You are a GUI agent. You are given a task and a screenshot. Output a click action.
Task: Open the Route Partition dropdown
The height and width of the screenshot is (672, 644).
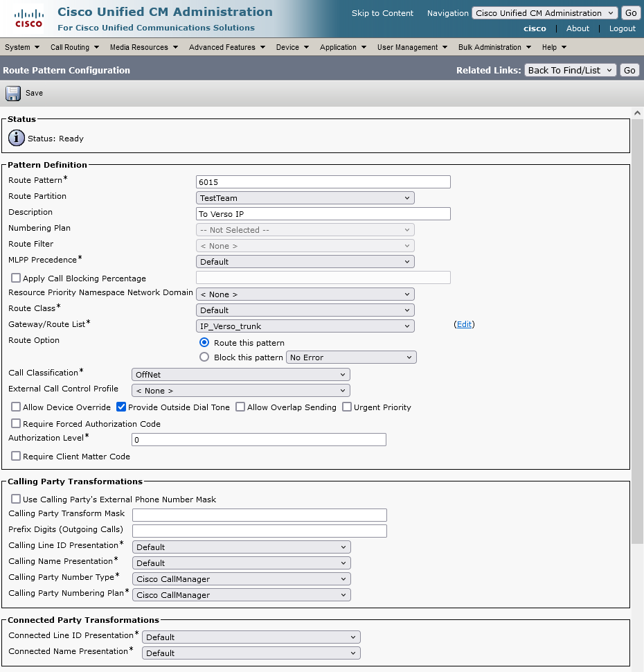point(305,198)
